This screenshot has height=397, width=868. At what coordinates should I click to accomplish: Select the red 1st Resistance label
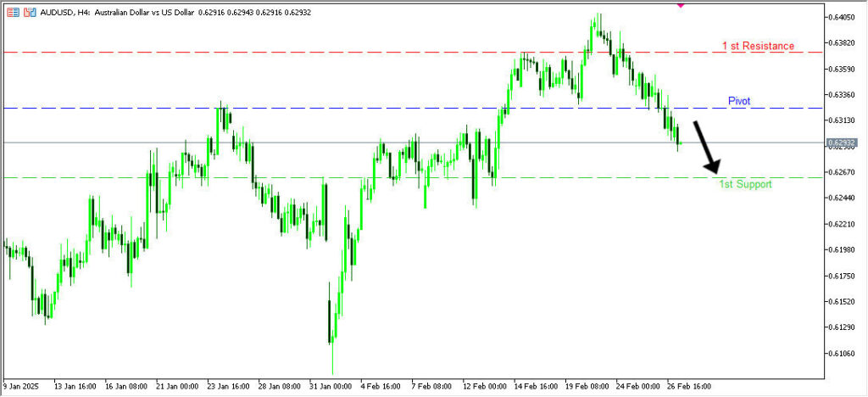click(x=758, y=46)
